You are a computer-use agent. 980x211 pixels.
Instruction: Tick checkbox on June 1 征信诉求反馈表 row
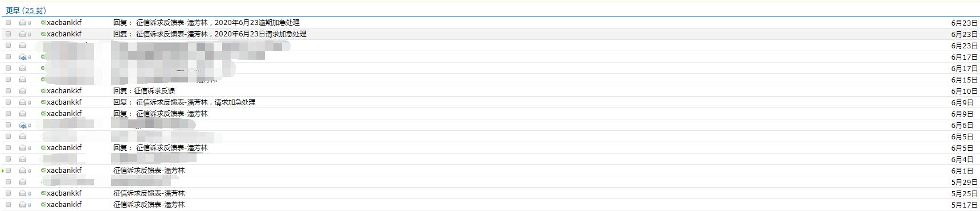[x=9, y=171]
